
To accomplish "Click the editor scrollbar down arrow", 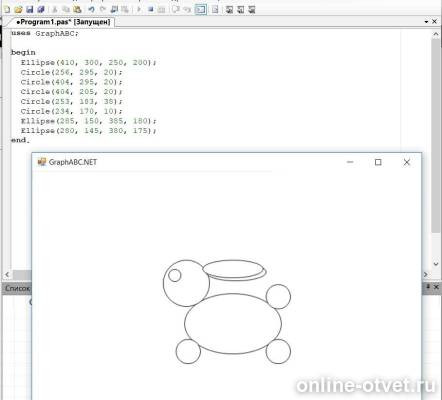I will pos(436,264).
